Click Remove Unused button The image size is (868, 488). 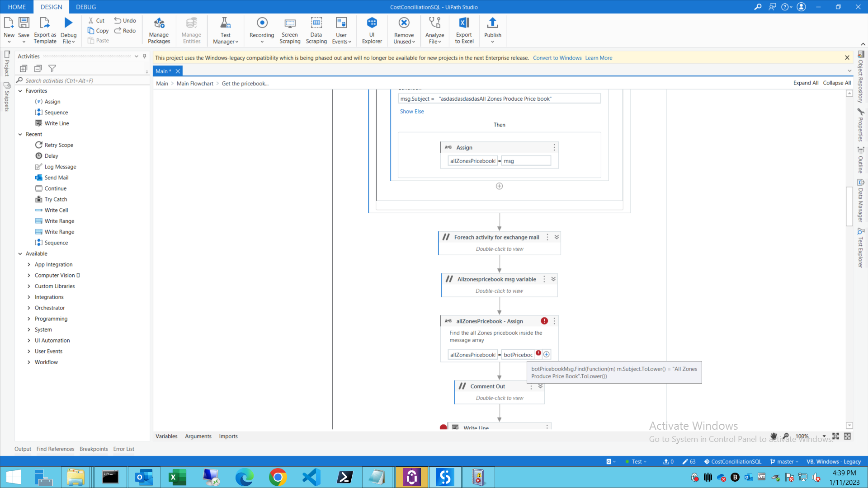point(404,30)
